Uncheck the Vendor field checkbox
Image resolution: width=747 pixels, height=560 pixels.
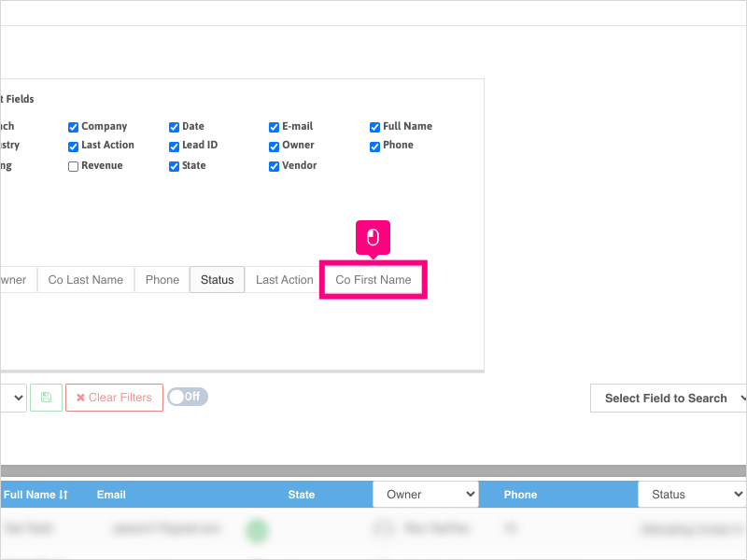click(274, 166)
